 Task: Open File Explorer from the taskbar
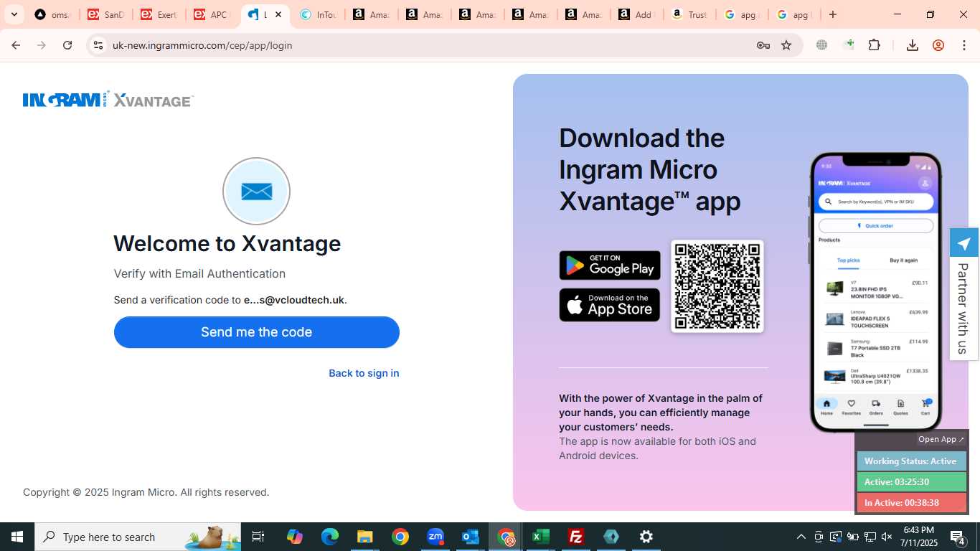364,537
